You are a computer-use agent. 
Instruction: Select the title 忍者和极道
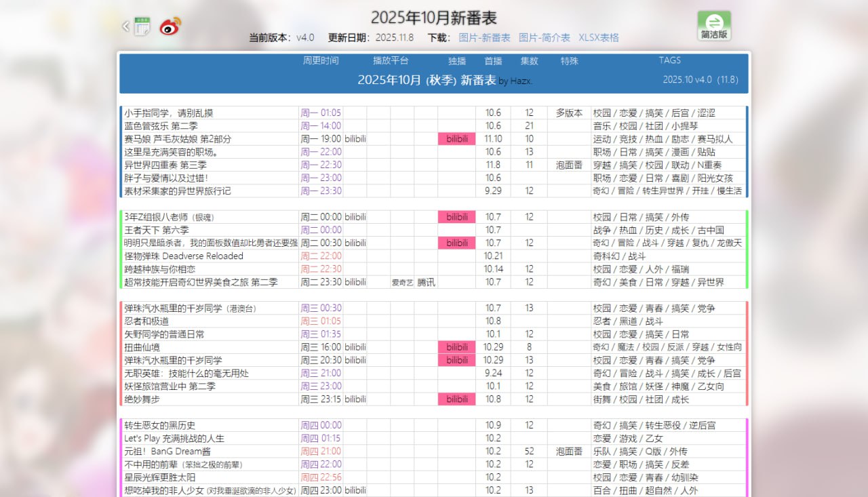pyautogui.click(x=146, y=321)
